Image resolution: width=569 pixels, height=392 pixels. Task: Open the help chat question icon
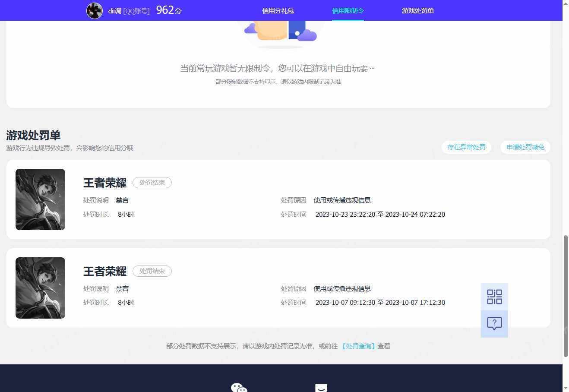click(x=494, y=324)
